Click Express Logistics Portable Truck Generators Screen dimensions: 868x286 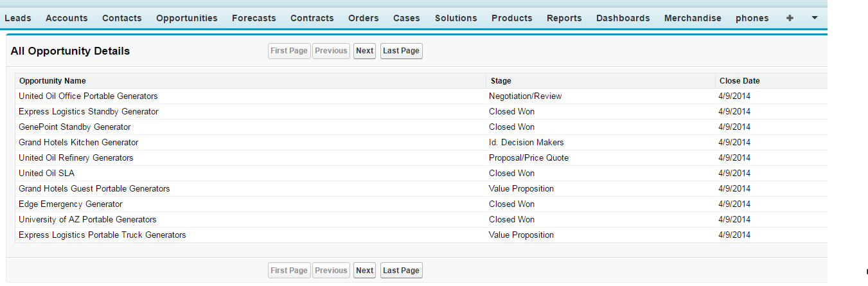click(x=102, y=235)
